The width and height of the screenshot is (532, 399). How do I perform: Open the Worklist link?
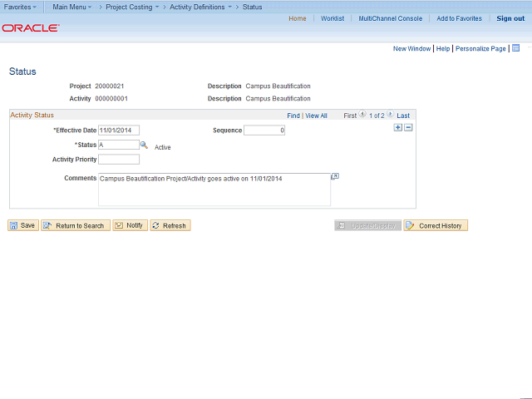tap(332, 18)
